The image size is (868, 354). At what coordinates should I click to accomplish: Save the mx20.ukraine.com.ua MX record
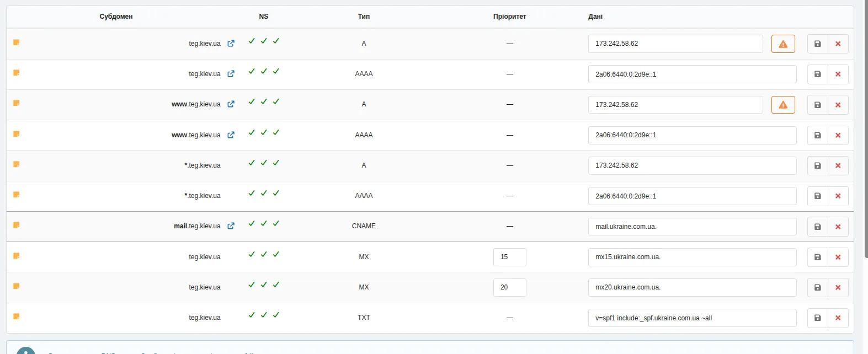point(818,287)
